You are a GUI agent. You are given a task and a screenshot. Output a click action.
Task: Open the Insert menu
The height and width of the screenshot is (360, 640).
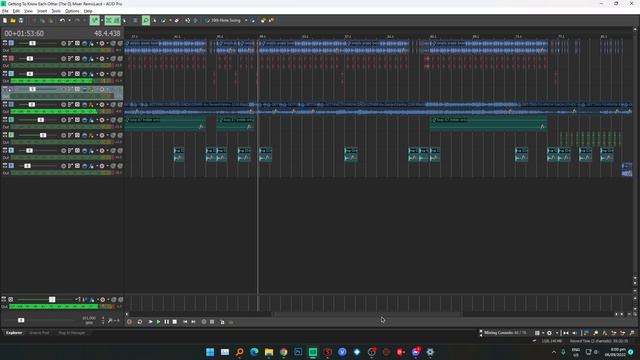coord(42,11)
